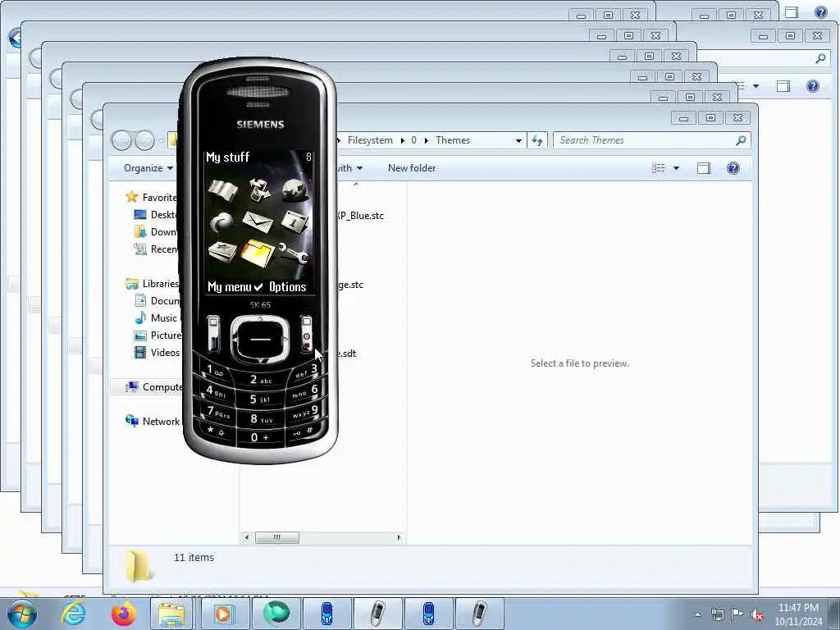
Task: Tap the 8 tuv key on phone keypad
Action: pos(261,419)
